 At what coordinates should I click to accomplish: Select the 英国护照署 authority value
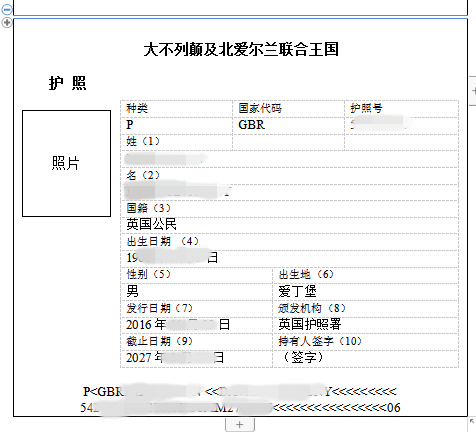point(310,324)
